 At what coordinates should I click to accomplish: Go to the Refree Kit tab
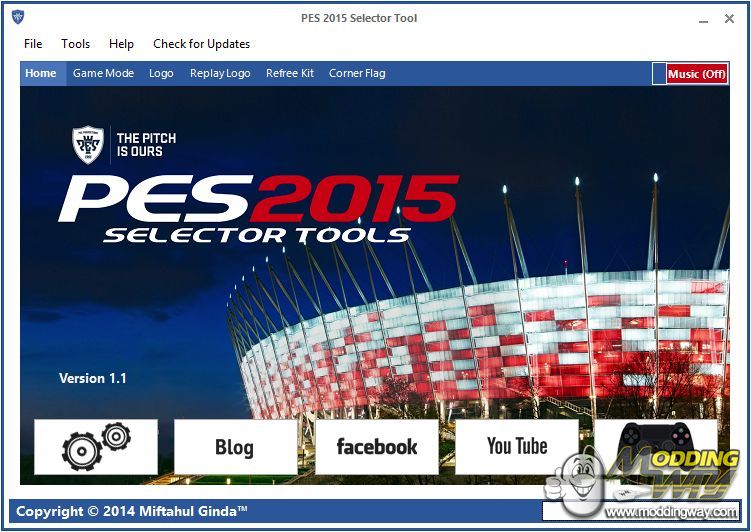pos(290,73)
